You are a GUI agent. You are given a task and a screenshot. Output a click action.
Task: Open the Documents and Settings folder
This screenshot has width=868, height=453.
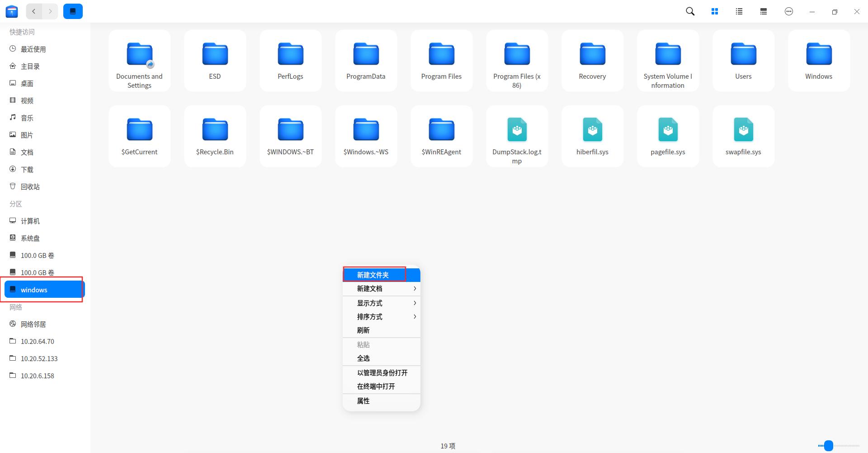click(139, 61)
